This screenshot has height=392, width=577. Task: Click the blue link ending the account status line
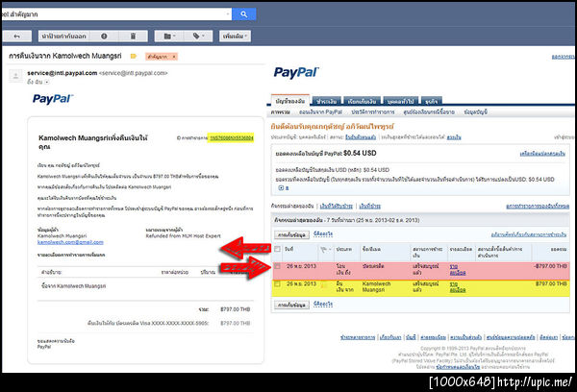(x=454, y=137)
